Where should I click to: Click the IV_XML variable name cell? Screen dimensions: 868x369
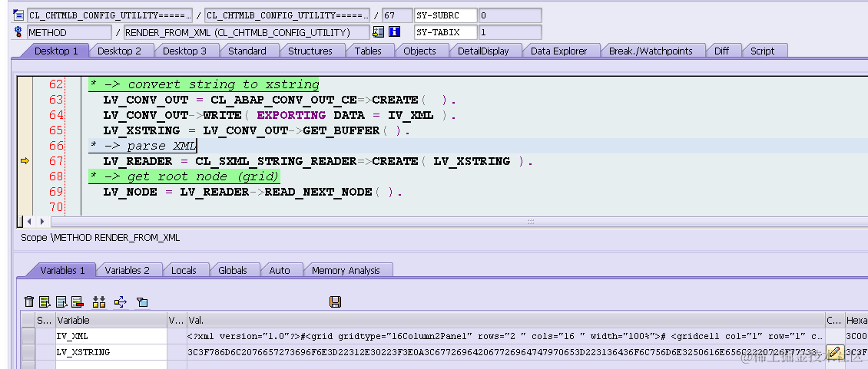point(111,336)
